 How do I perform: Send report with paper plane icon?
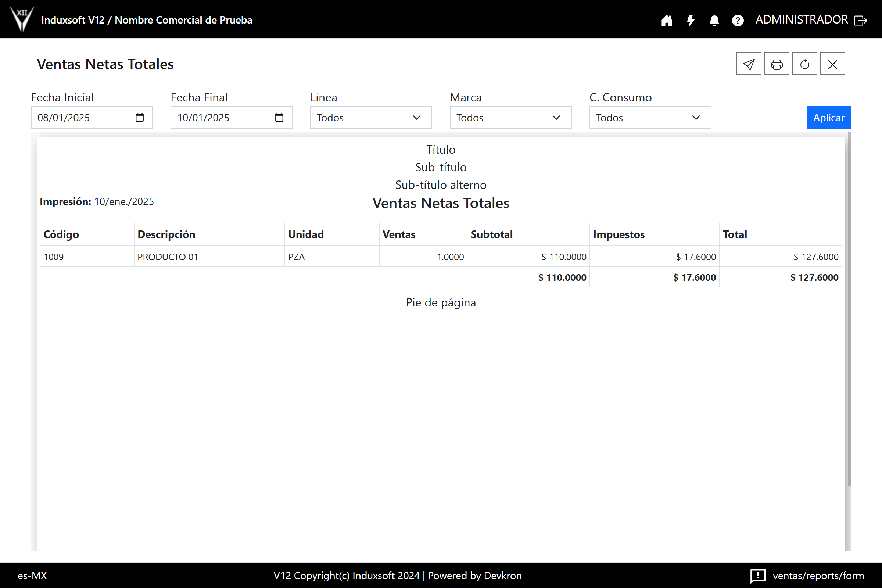click(749, 64)
